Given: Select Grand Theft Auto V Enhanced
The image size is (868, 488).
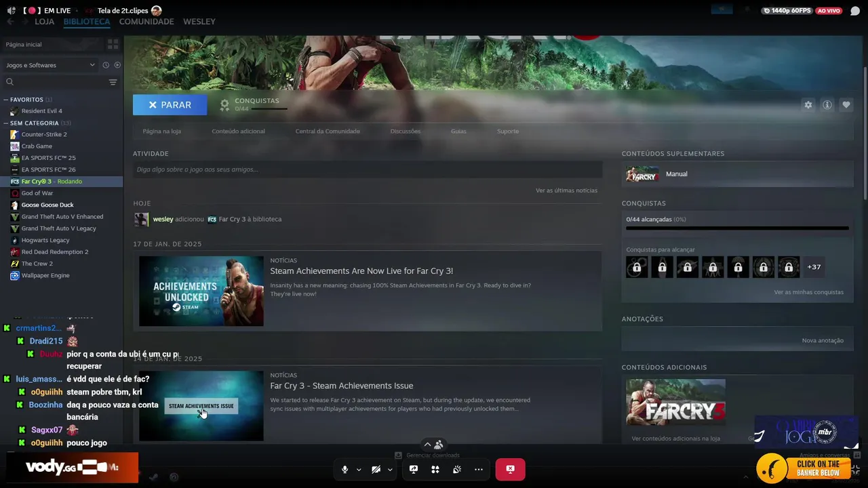Looking at the screenshot, I should pos(62,217).
